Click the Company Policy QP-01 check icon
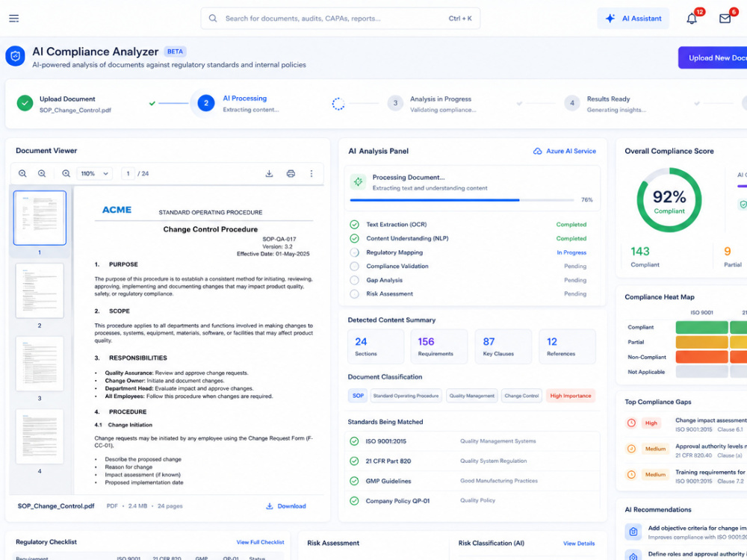This screenshot has width=747, height=560. (x=354, y=501)
